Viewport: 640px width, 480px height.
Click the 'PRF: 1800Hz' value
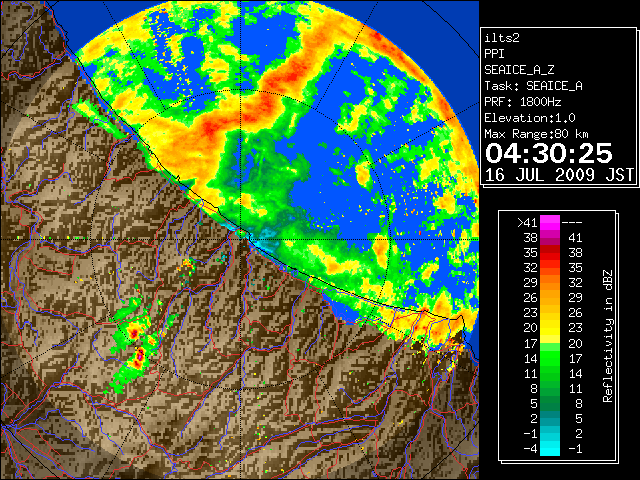coord(523,102)
